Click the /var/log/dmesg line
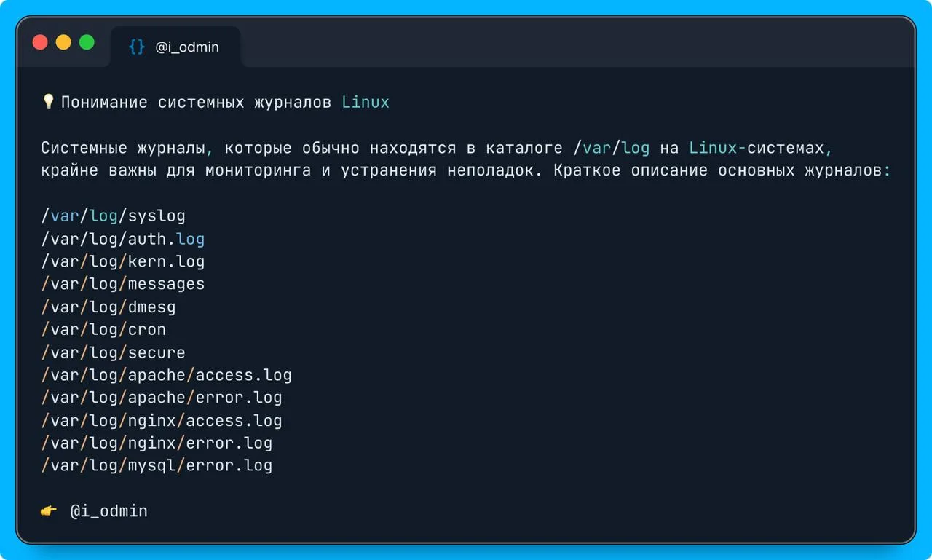This screenshot has width=932, height=560. [108, 307]
